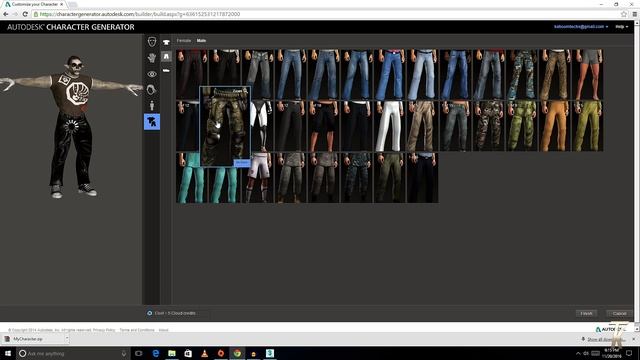This screenshot has width=640, height=360.
Task: Open the hair profile category icon
Action: tap(152, 90)
